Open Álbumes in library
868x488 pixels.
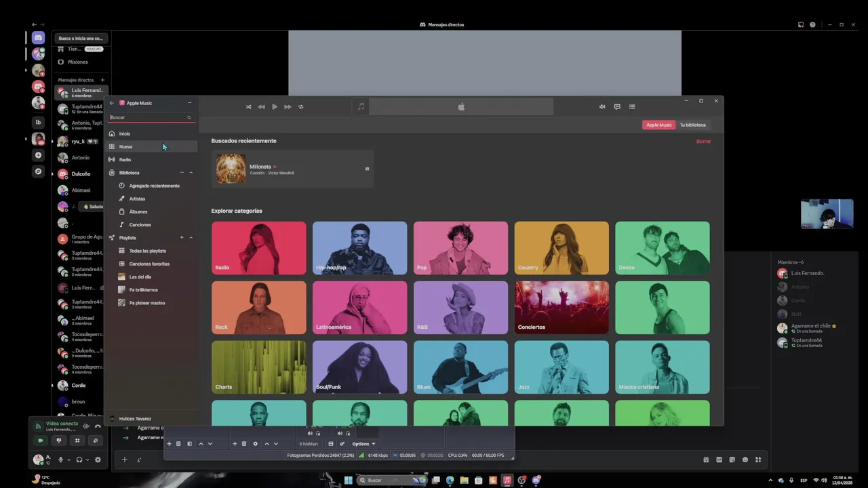[151, 211]
